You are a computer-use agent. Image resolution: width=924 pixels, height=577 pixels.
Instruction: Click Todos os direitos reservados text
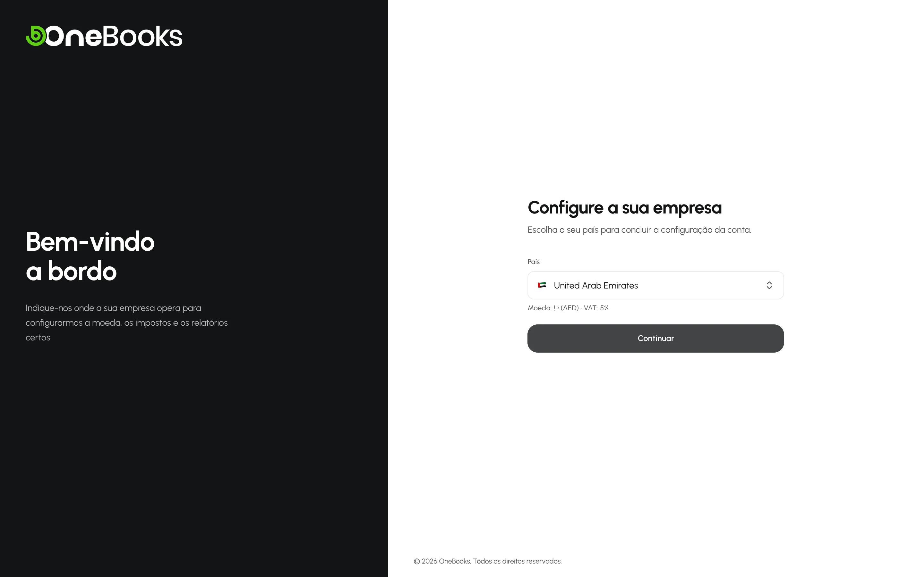click(518, 561)
